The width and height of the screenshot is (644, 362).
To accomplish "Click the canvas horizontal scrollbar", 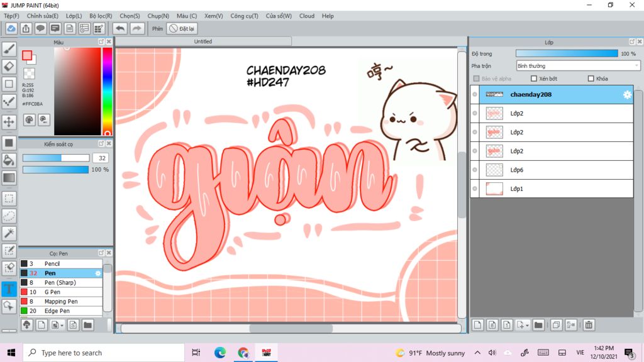I will [291, 328].
